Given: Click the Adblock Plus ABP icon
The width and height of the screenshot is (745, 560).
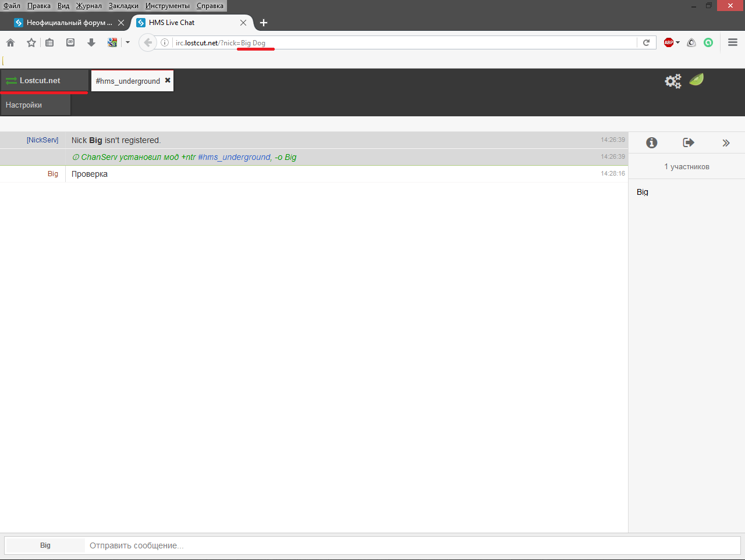Looking at the screenshot, I should (x=668, y=42).
